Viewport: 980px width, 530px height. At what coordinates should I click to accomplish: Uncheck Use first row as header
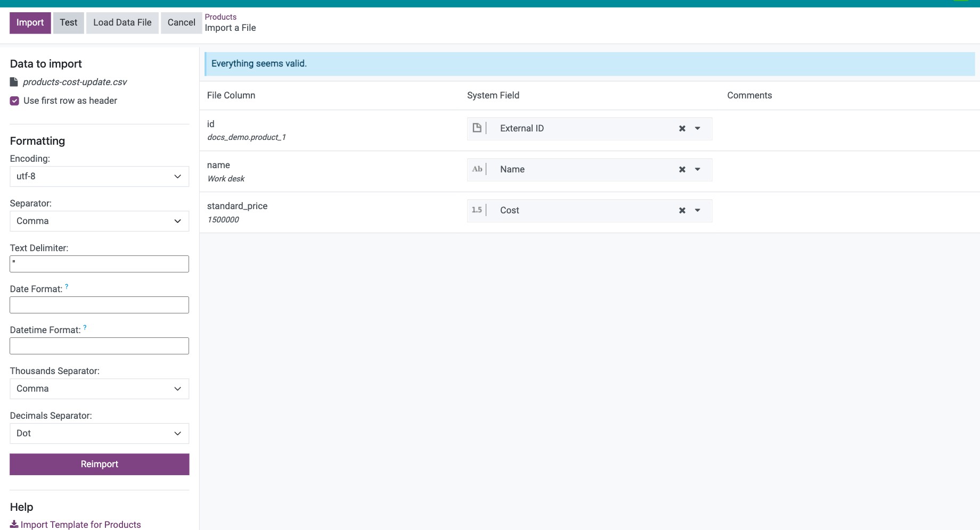tap(14, 101)
